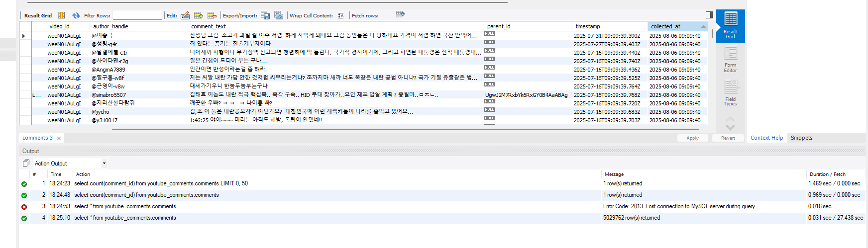Switch to the Snippets tab
868x248 pixels.
coord(801,138)
